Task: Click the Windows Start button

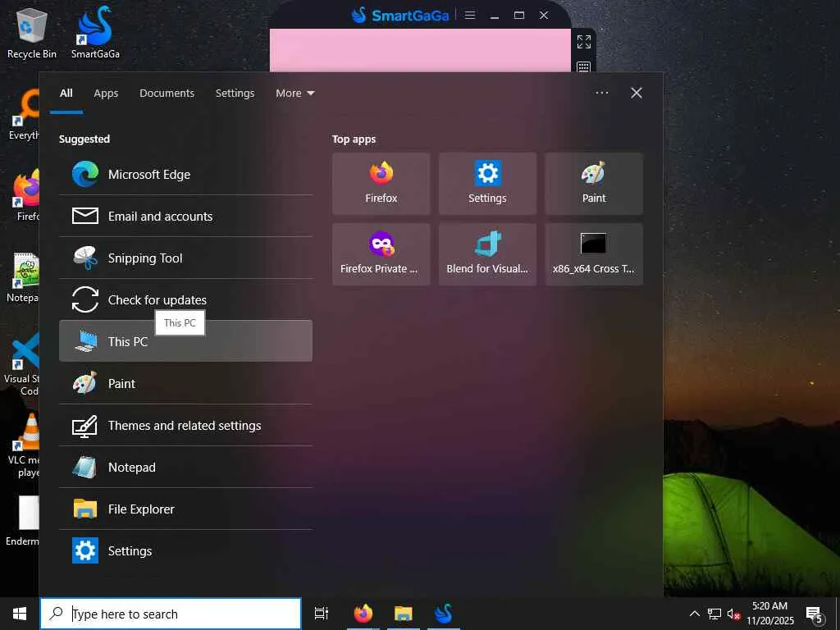Action: point(20,614)
